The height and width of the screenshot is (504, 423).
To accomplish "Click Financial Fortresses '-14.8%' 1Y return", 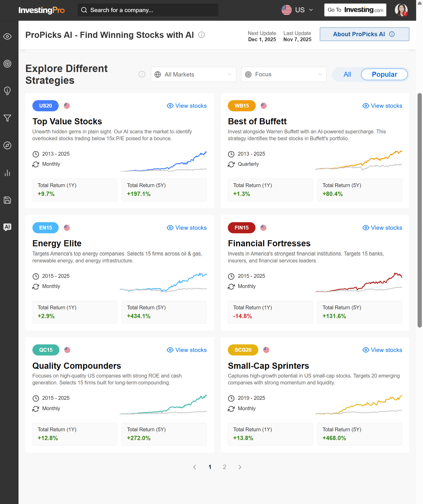I will click(243, 316).
